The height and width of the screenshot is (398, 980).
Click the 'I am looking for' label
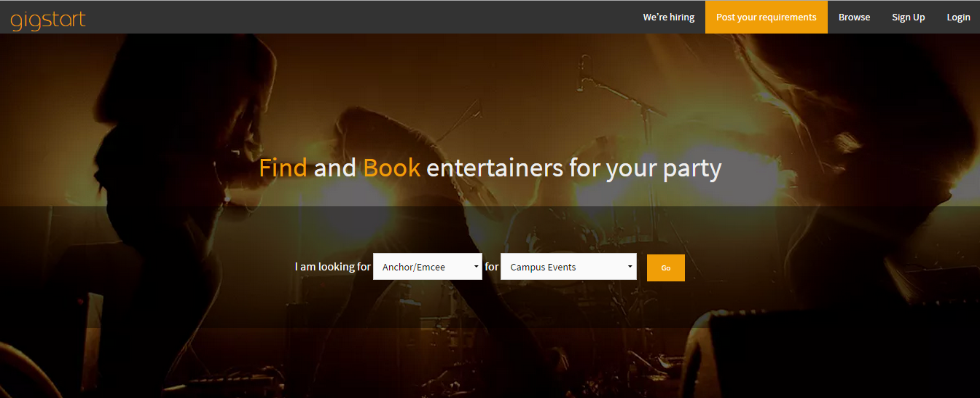[333, 267]
